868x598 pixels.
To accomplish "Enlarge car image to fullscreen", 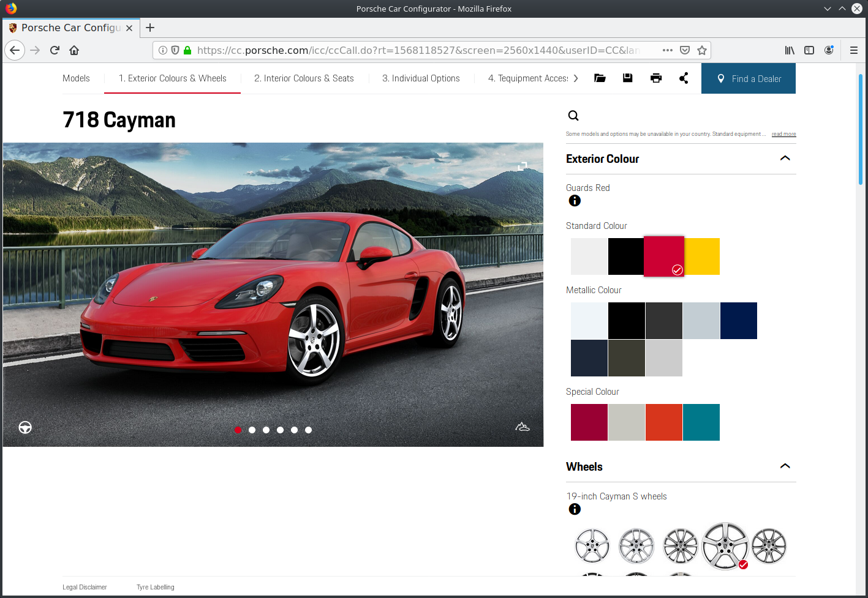I will pos(523,166).
